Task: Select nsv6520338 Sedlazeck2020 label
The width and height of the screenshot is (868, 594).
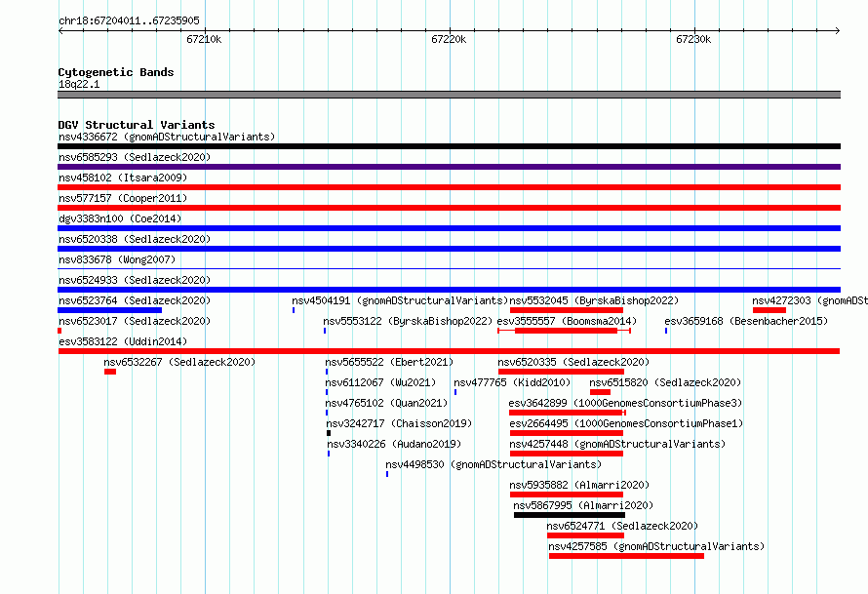Action: click(135, 239)
